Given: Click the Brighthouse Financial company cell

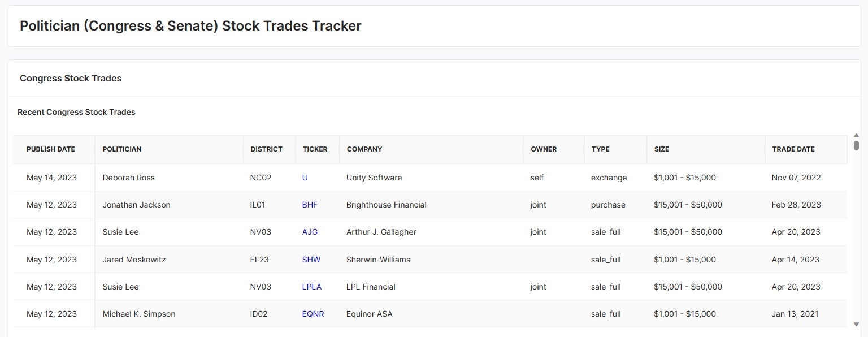Looking at the screenshot, I should [431, 205].
